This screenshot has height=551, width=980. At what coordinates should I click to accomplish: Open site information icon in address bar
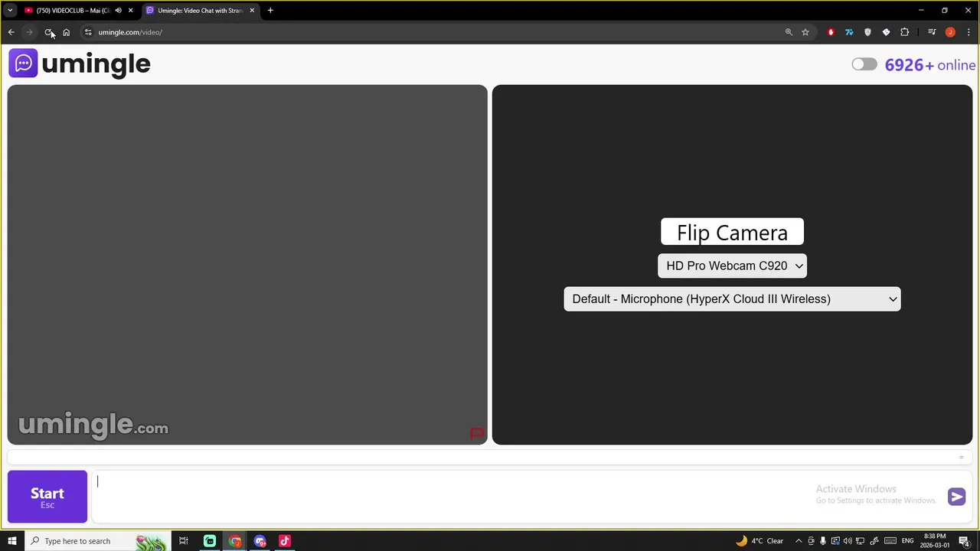pos(88,32)
